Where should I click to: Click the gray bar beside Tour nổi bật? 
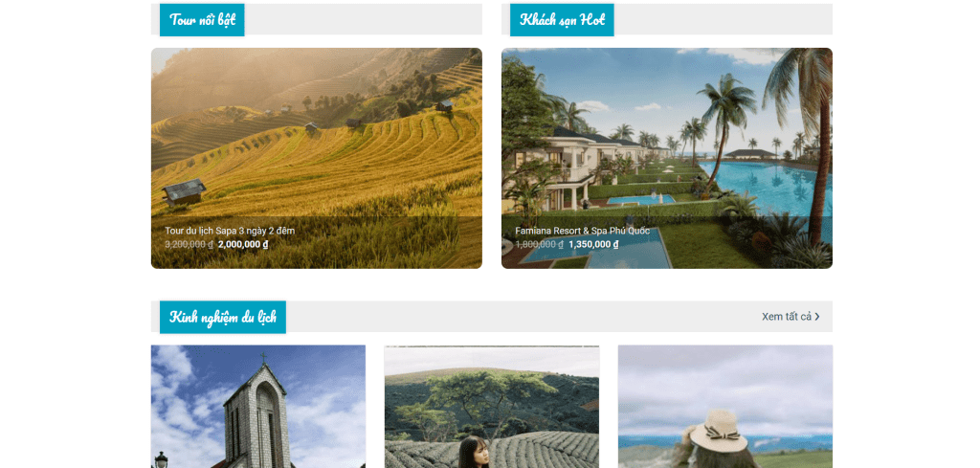tap(363, 19)
